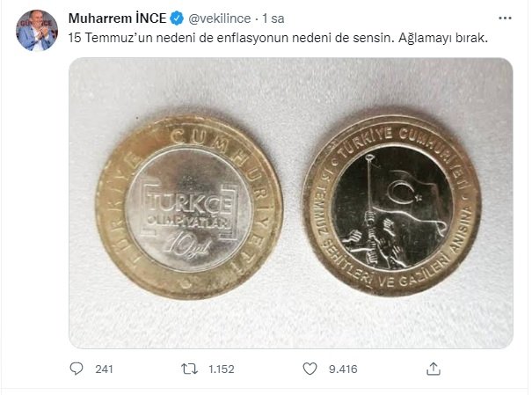
Task: Click the 241 replies count
Action: (x=104, y=369)
